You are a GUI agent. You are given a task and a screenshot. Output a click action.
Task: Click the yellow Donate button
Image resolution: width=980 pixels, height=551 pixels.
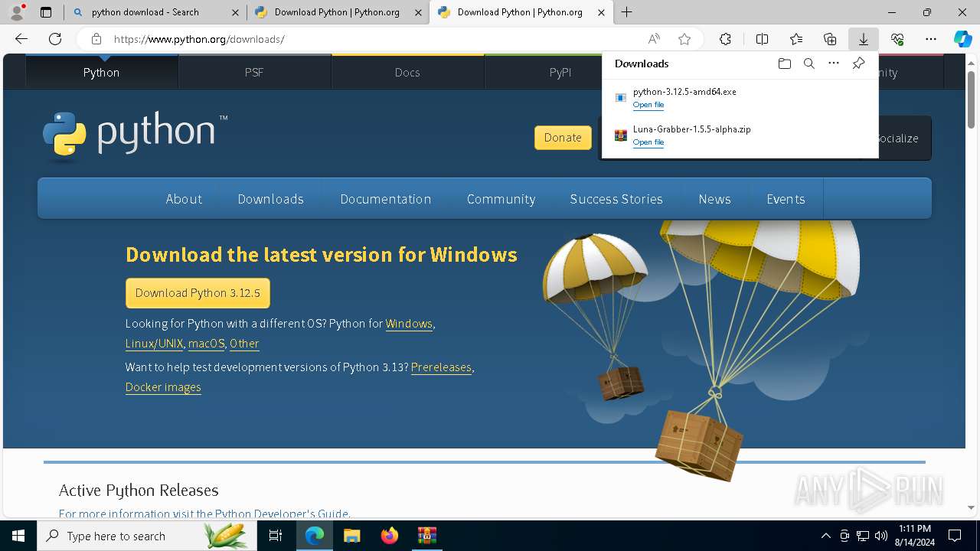563,138
